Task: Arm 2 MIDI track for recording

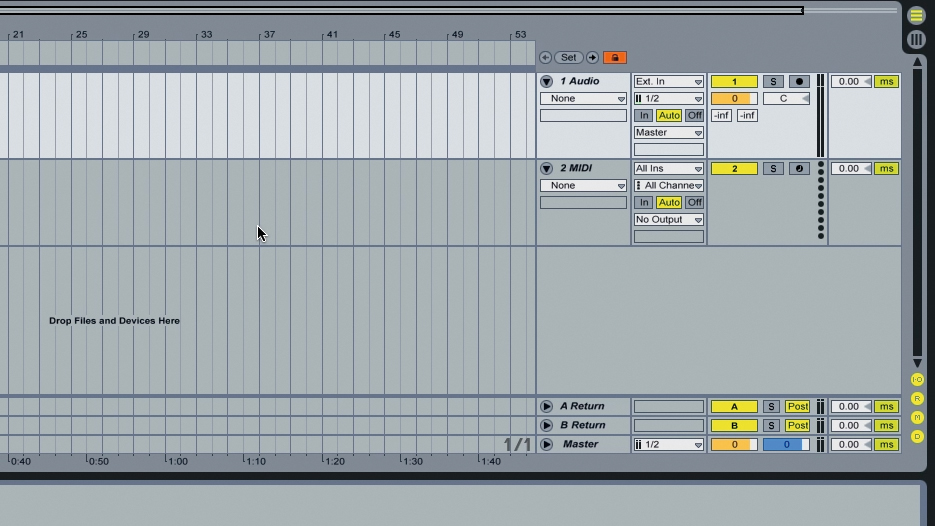Action: (799, 169)
